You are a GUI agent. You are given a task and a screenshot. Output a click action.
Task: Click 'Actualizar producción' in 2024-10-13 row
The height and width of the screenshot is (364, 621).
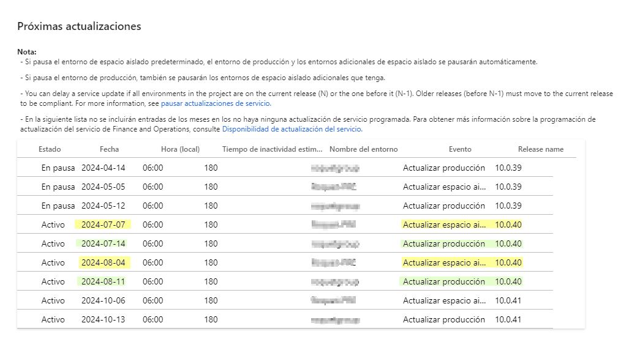coord(444,320)
